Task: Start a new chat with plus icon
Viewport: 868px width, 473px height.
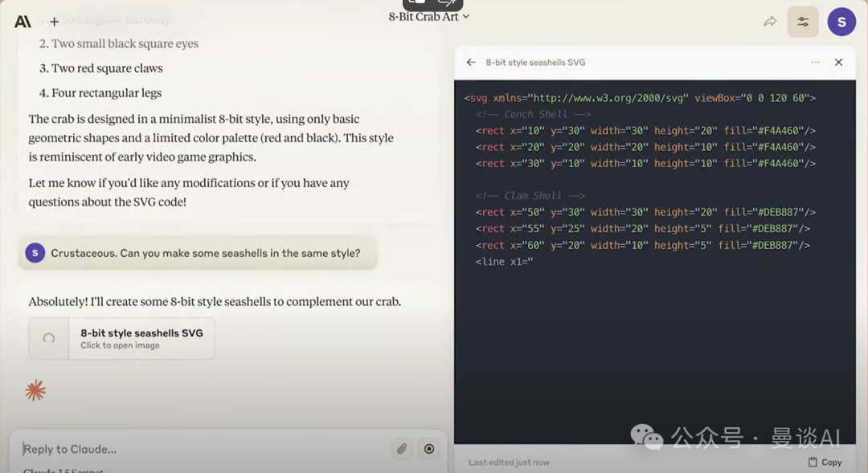Action: (x=54, y=22)
